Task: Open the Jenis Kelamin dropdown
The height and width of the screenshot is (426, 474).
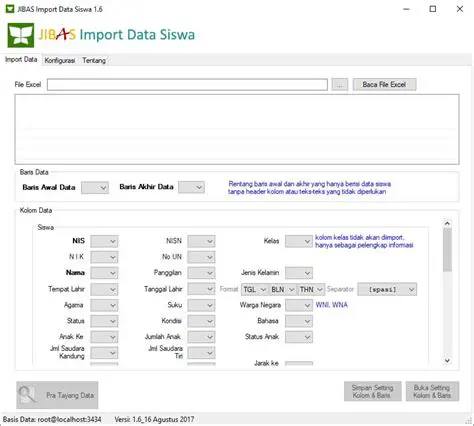Action: (299, 273)
